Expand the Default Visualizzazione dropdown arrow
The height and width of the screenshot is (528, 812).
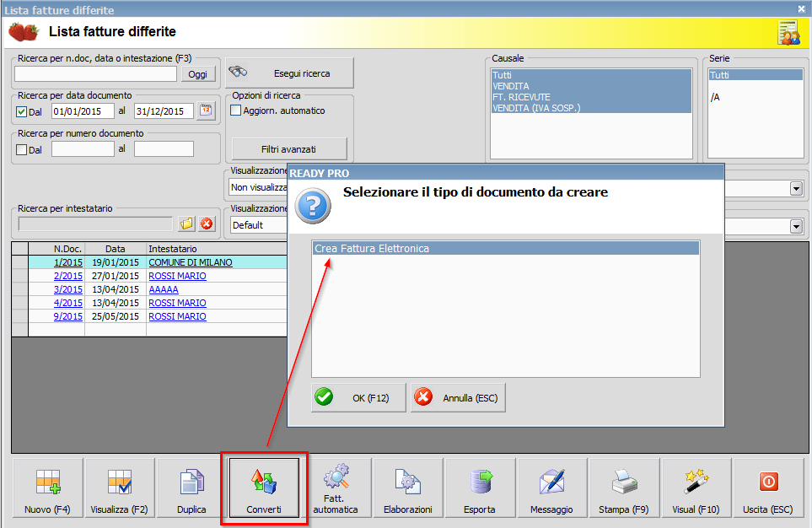click(x=797, y=226)
